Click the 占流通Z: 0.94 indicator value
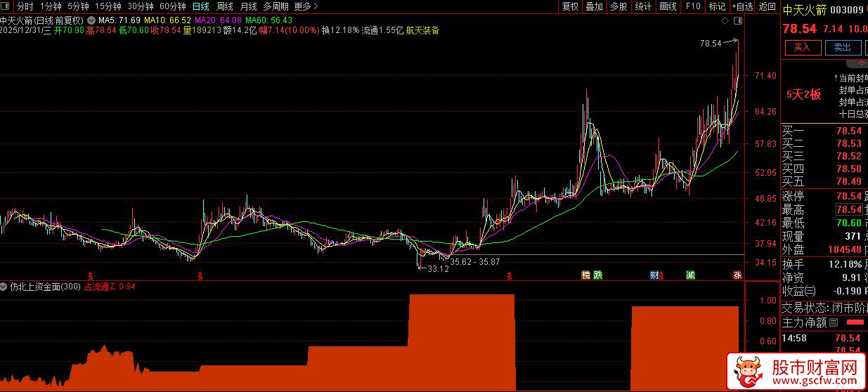The height and width of the screenshot is (392, 868). point(110,287)
